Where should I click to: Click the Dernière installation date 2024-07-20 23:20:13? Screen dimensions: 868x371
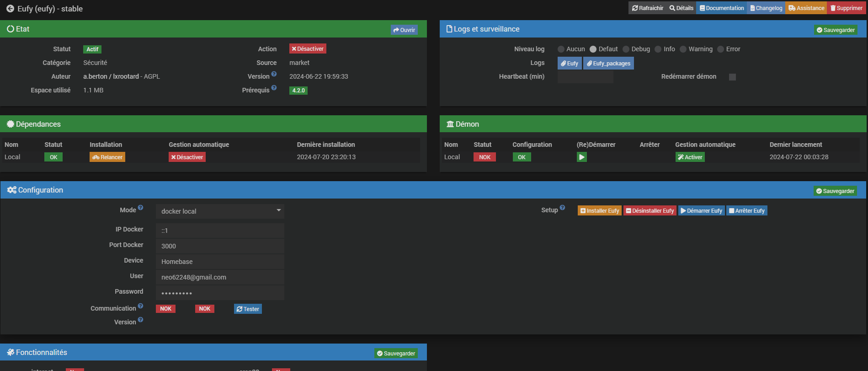pyautogui.click(x=326, y=157)
